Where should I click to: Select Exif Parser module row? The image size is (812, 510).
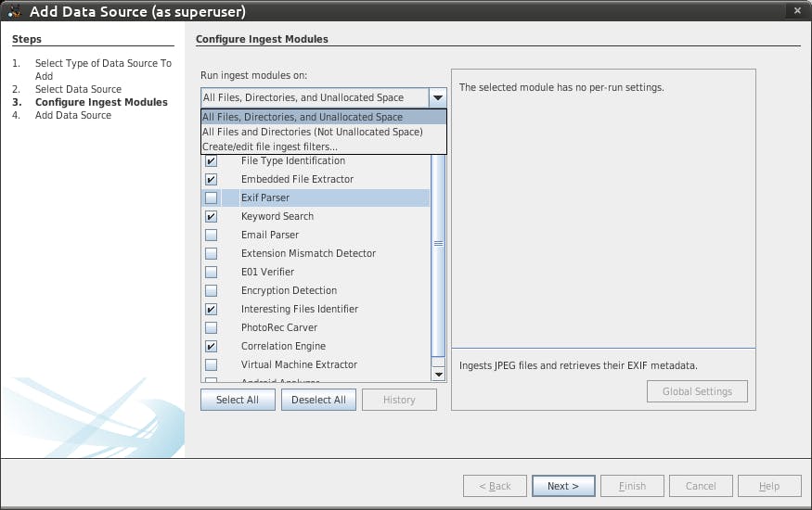[316, 198]
